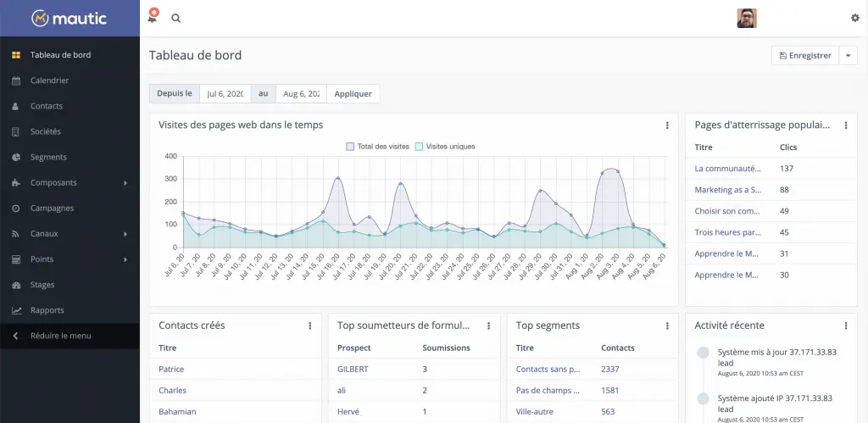
Task: Open the Ville-autre segment
Action: [x=535, y=411]
